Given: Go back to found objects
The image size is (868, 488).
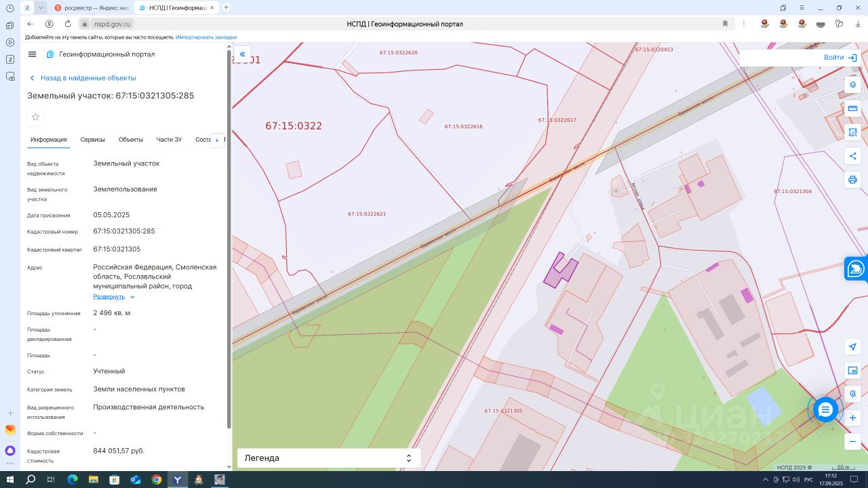Looking at the screenshot, I should 82,78.
